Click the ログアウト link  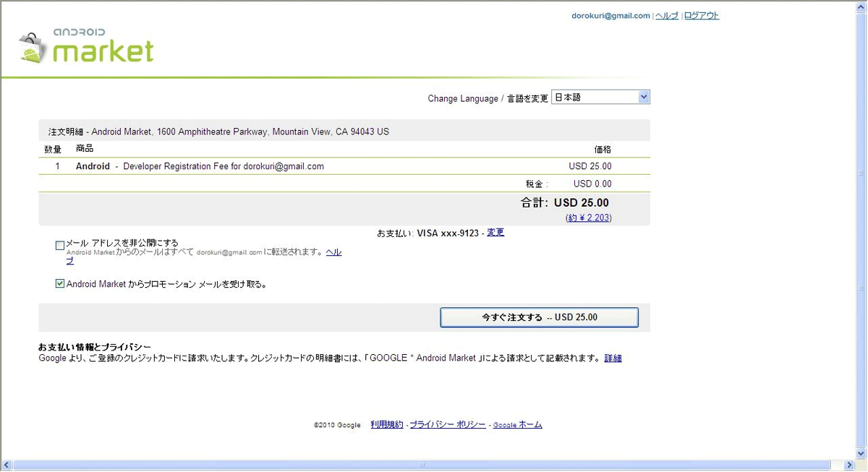[702, 16]
